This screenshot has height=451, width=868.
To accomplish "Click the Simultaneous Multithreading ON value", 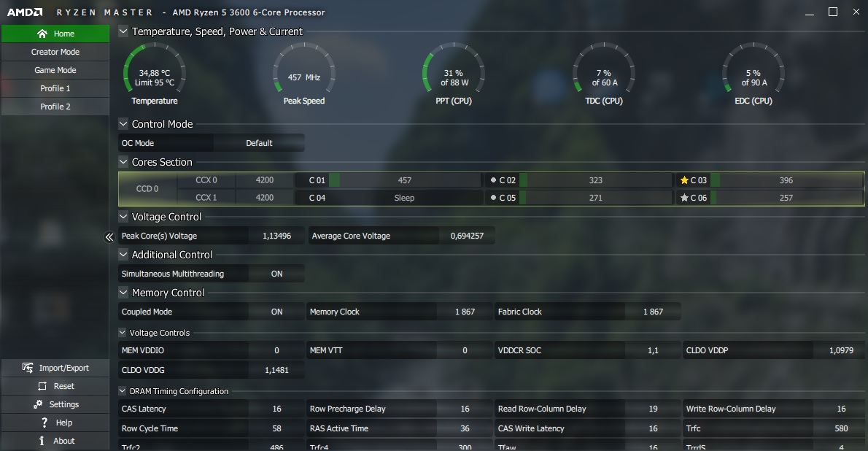I will pos(276,274).
